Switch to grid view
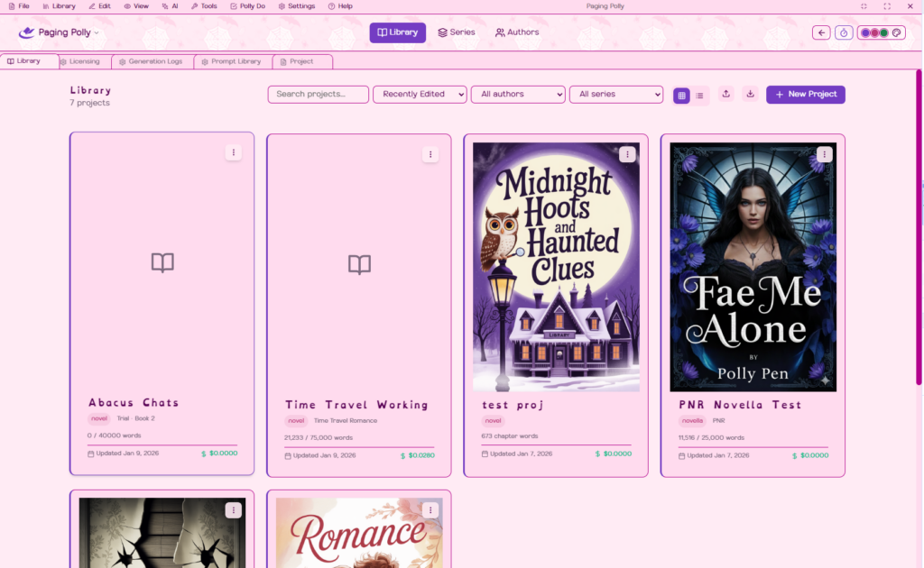The width and height of the screenshot is (924, 568). pos(682,96)
